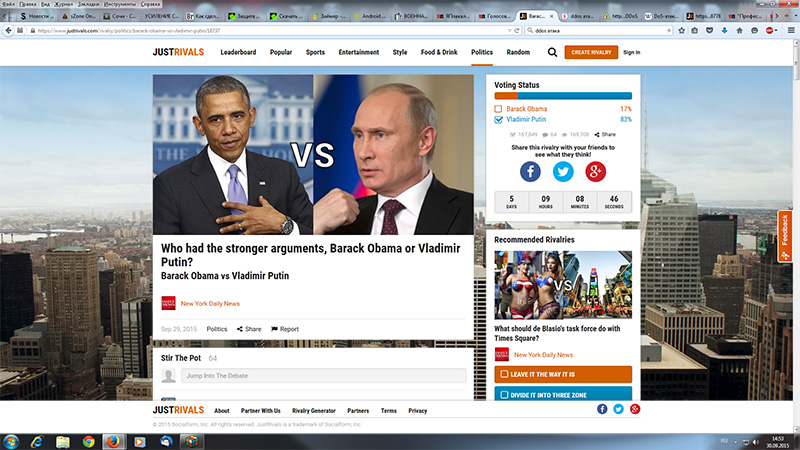Click the Share link beside the Politics tag
This screenshot has height=450, width=800.
click(249, 329)
